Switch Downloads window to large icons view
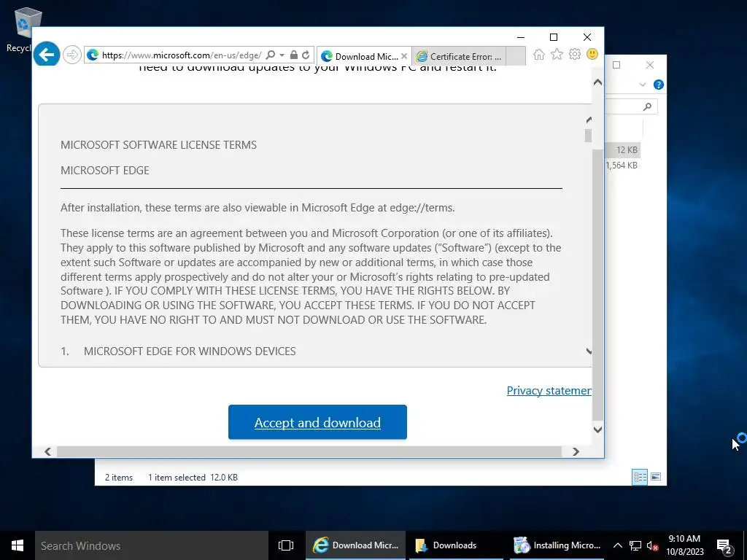The height and width of the screenshot is (560, 747). (656, 477)
